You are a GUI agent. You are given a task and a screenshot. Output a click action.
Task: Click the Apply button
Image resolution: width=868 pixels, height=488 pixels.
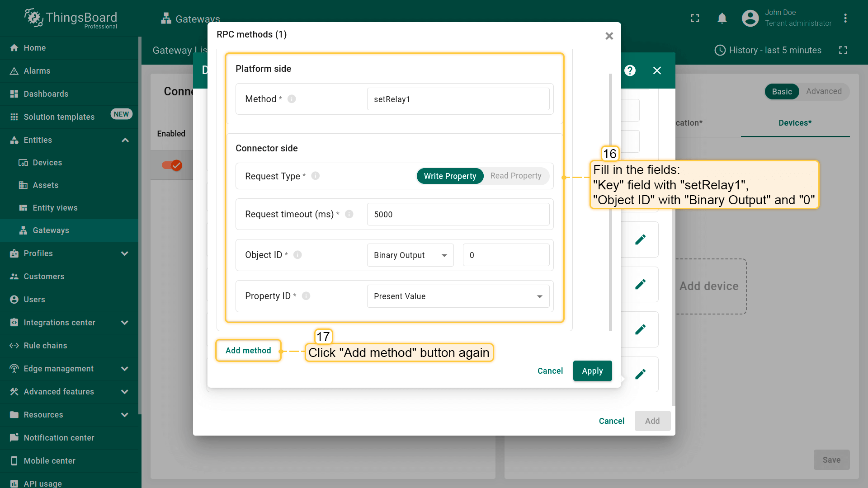(592, 371)
